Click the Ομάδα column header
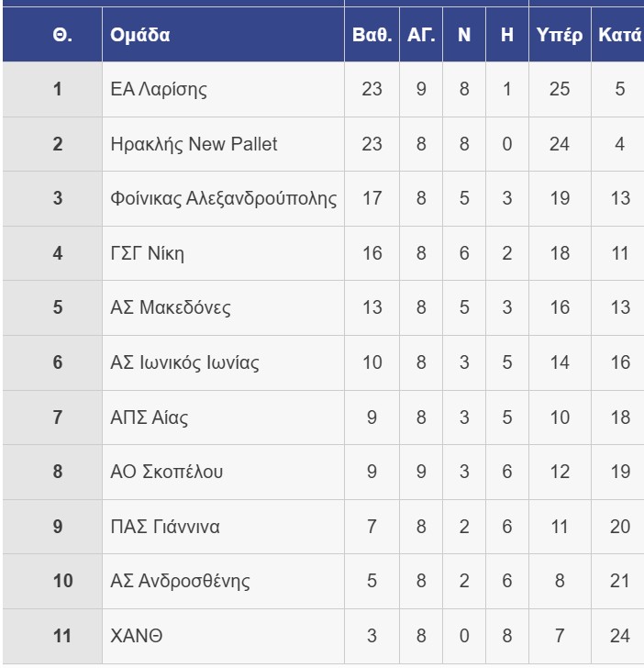The height and width of the screenshot is (668, 644). (140, 36)
